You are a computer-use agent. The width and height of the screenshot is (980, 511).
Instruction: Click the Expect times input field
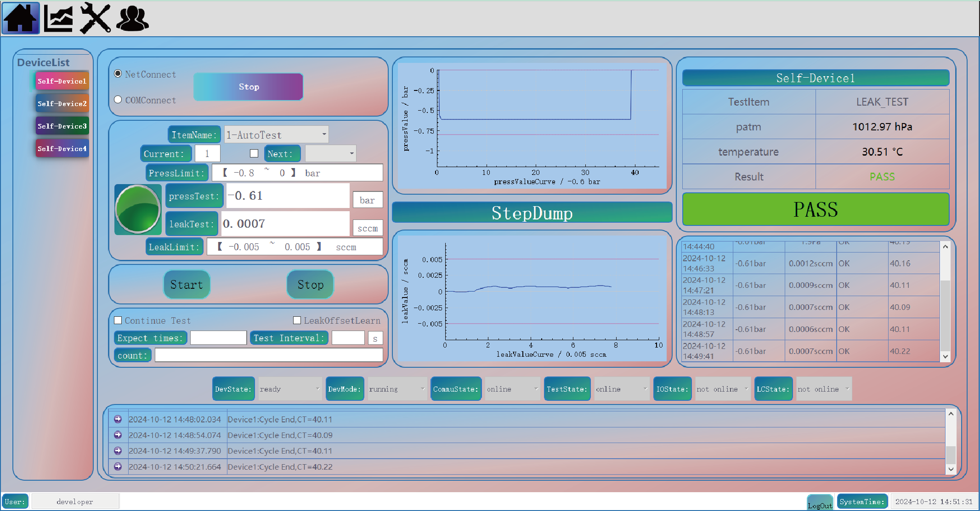pyautogui.click(x=218, y=338)
